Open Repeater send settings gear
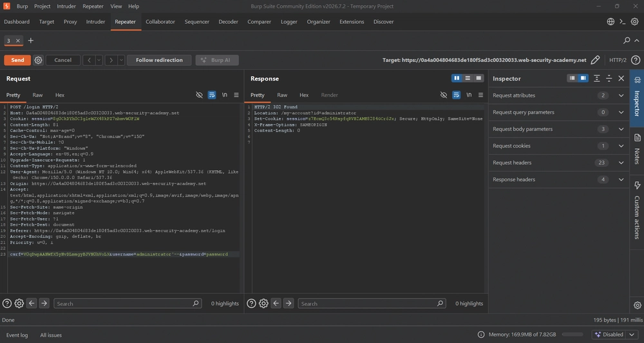Viewport: 644px width, 343px height. 38,60
